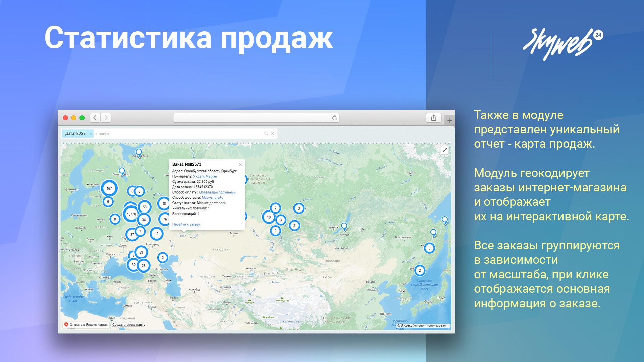Click 'Открыть в Яндекс.Картах' button
Screen dimensions: 644x362
86,325
